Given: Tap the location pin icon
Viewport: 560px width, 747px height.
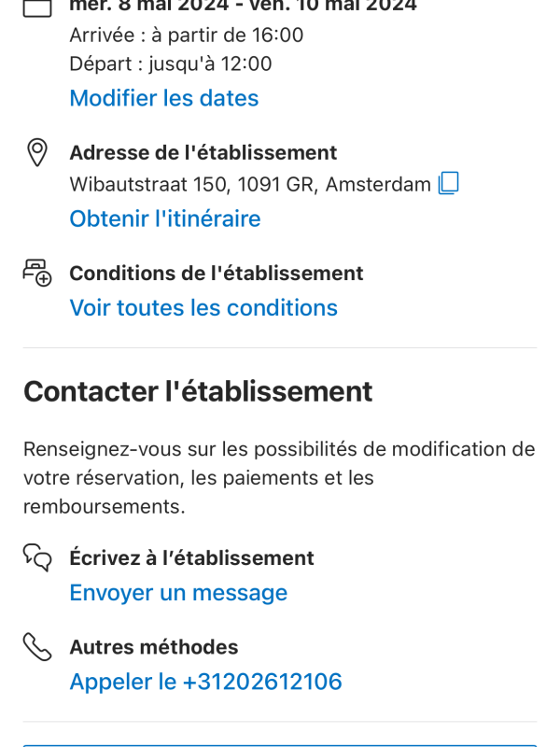Looking at the screenshot, I should pos(36,151).
